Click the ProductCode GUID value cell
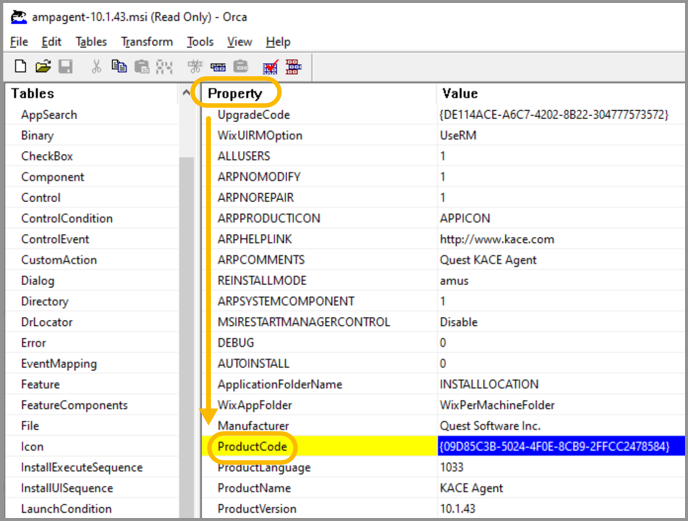The image size is (688, 521). pyautogui.click(x=553, y=446)
